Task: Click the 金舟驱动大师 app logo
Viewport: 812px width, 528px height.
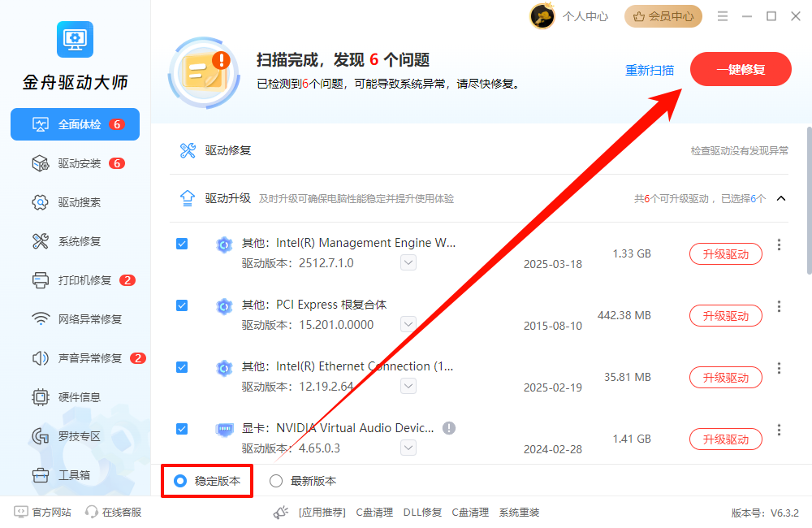Action: click(75, 39)
